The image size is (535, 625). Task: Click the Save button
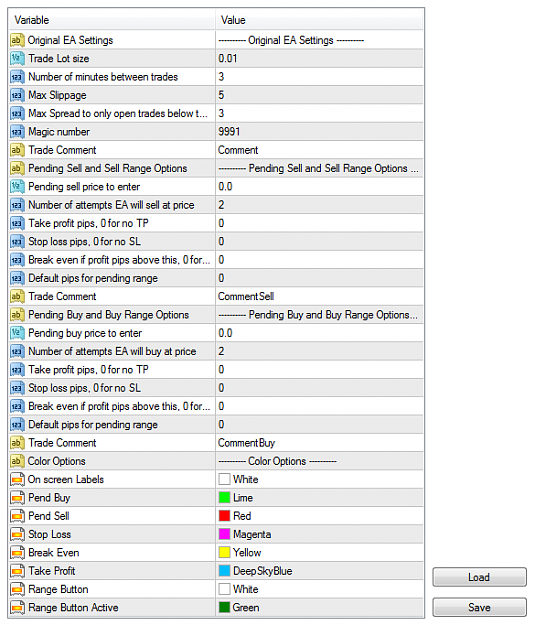(479, 607)
